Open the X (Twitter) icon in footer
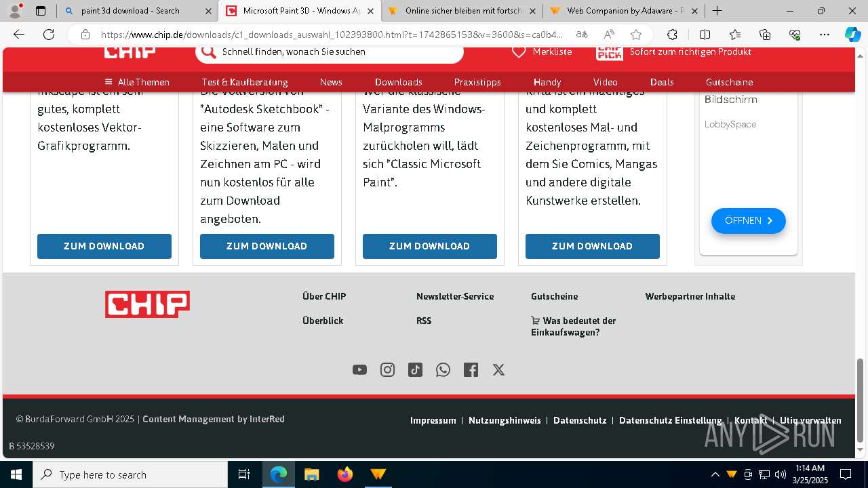Image resolution: width=868 pixels, height=488 pixels. pos(498,369)
